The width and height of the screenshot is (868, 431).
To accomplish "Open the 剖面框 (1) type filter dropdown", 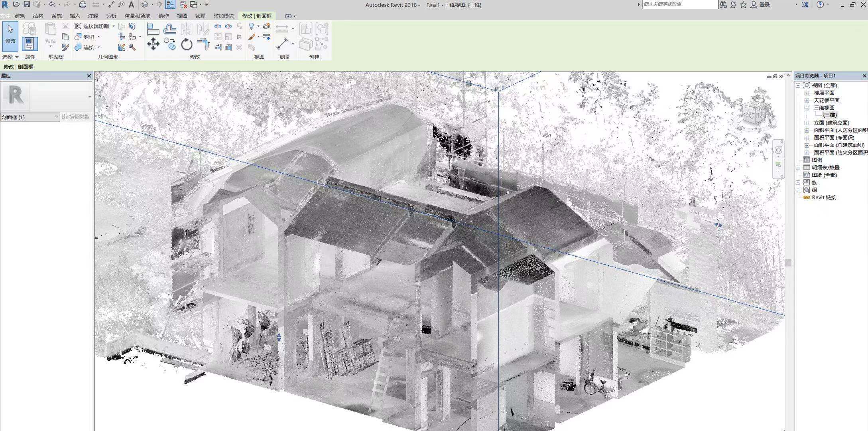I will (x=56, y=117).
